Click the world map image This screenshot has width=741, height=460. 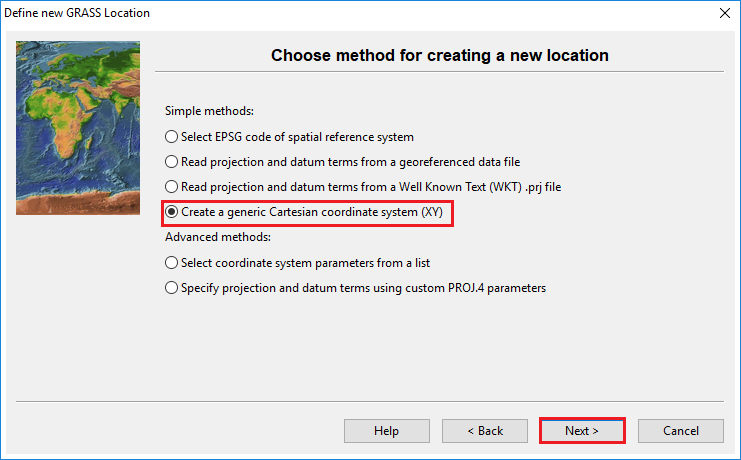click(x=78, y=128)
